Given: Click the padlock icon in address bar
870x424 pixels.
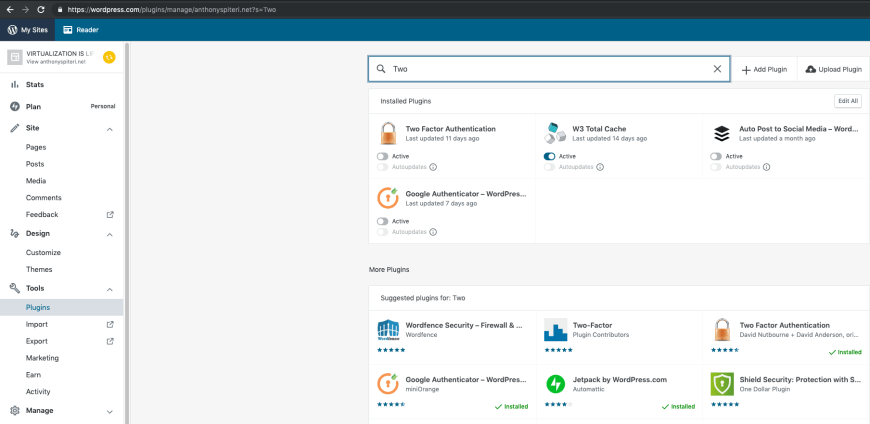Looking at the screenshot, I should 60,9.
